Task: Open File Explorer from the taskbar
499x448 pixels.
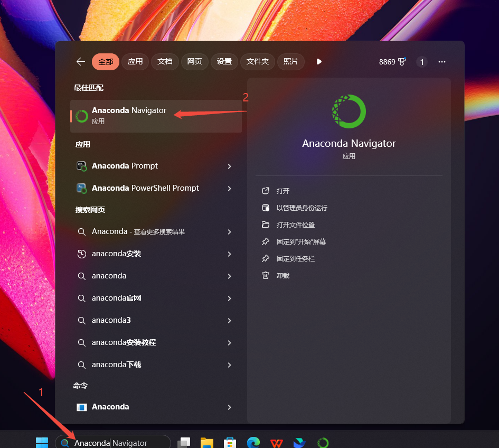Action: (x=206, y=442)
